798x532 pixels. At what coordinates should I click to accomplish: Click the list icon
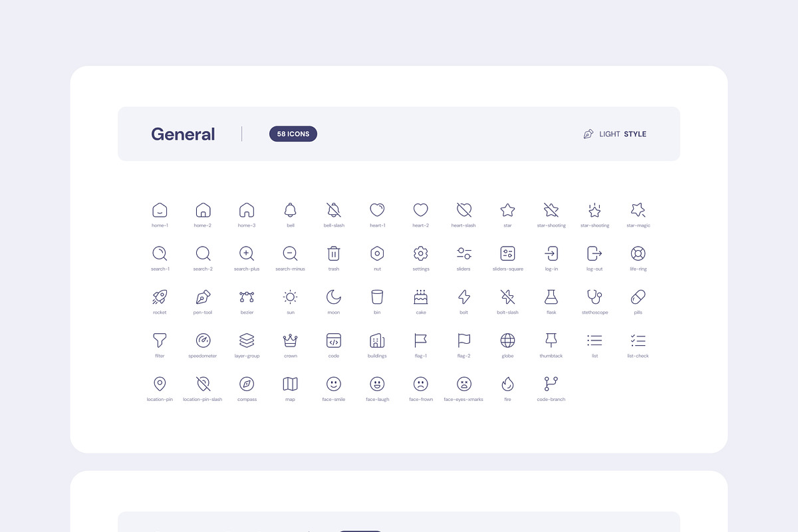595,340
